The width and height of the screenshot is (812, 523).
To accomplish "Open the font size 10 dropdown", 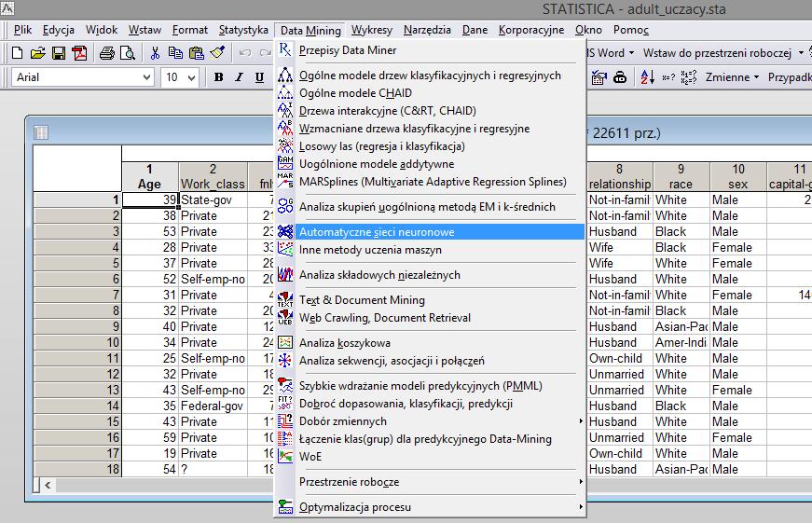I will pyautogui.click(x=192, y=77).
